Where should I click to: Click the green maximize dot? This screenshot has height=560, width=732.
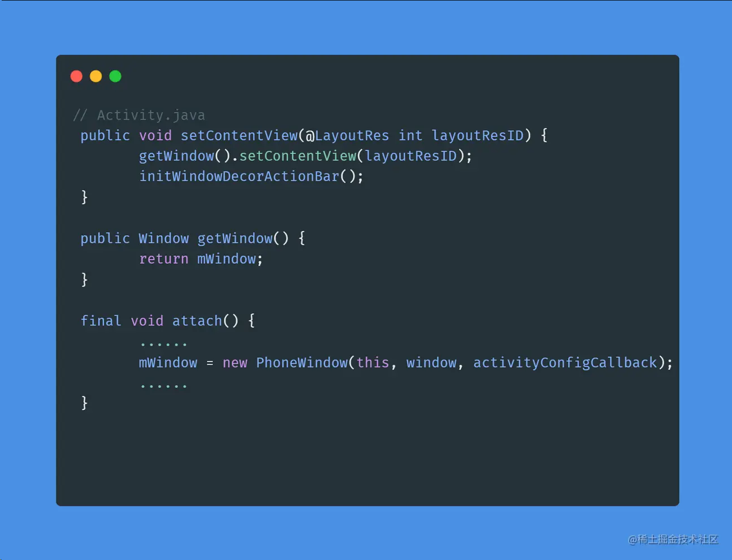115,76
